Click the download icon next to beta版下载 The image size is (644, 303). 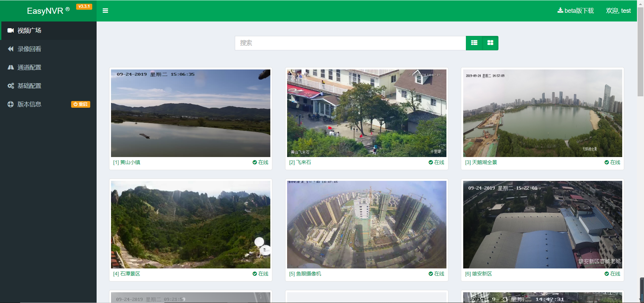click(560, 10)
